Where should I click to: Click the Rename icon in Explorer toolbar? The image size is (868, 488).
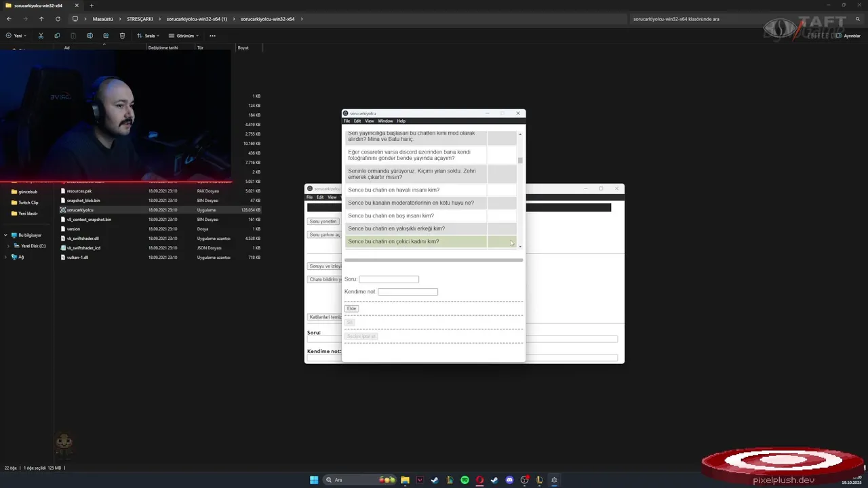[90, 36]
